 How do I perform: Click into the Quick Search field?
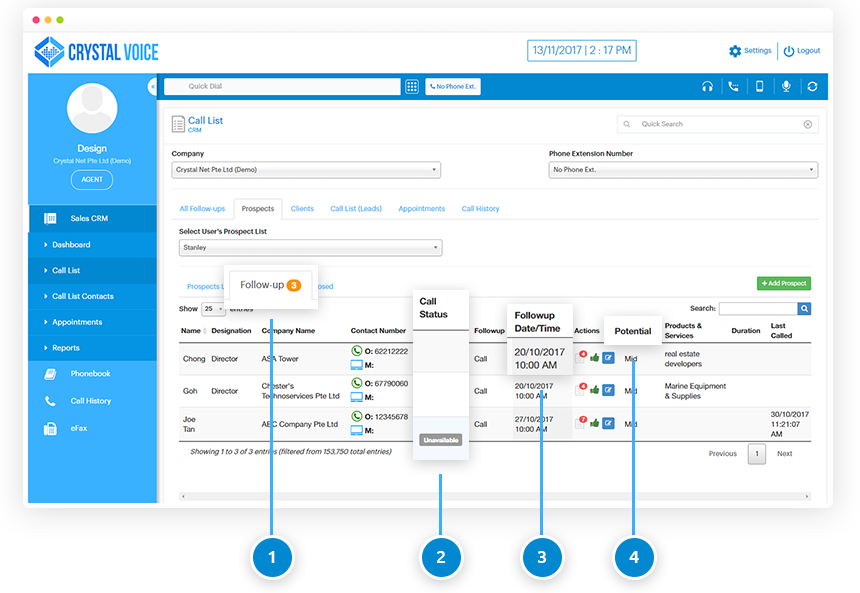coord(717,124)
